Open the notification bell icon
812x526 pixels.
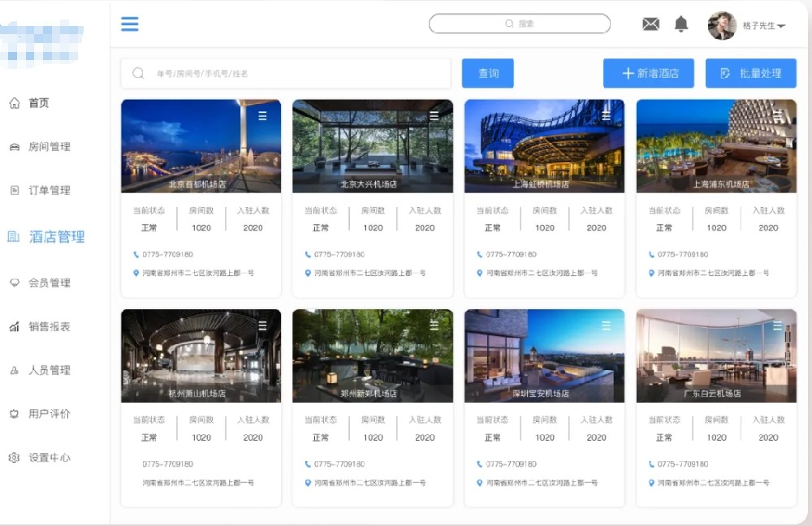point(681,24)
